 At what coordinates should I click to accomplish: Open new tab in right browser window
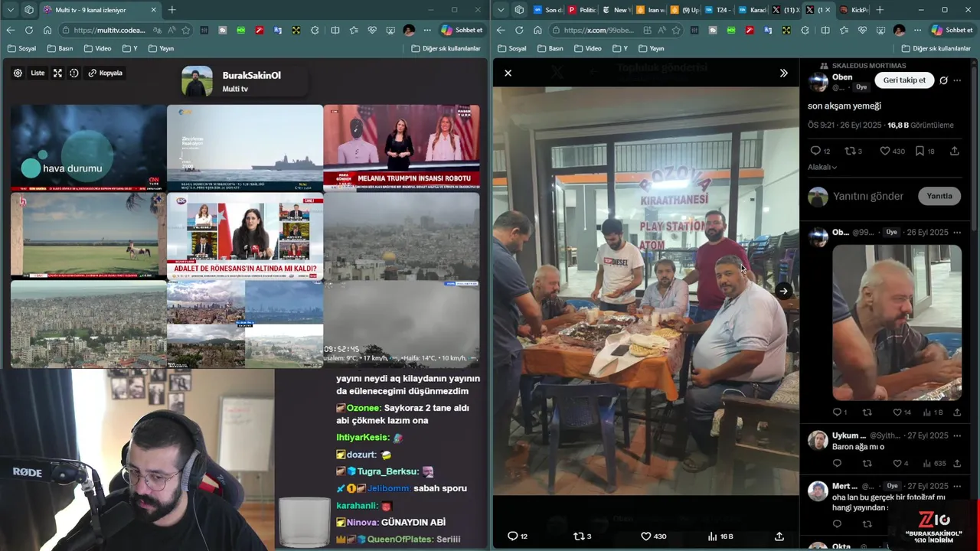[880, 10]
